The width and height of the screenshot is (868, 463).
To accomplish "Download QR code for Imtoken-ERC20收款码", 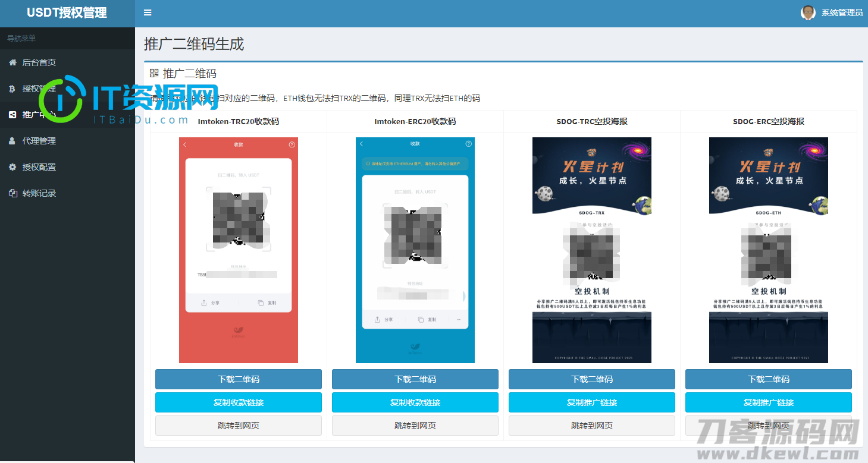I will [x=415, y=379].
